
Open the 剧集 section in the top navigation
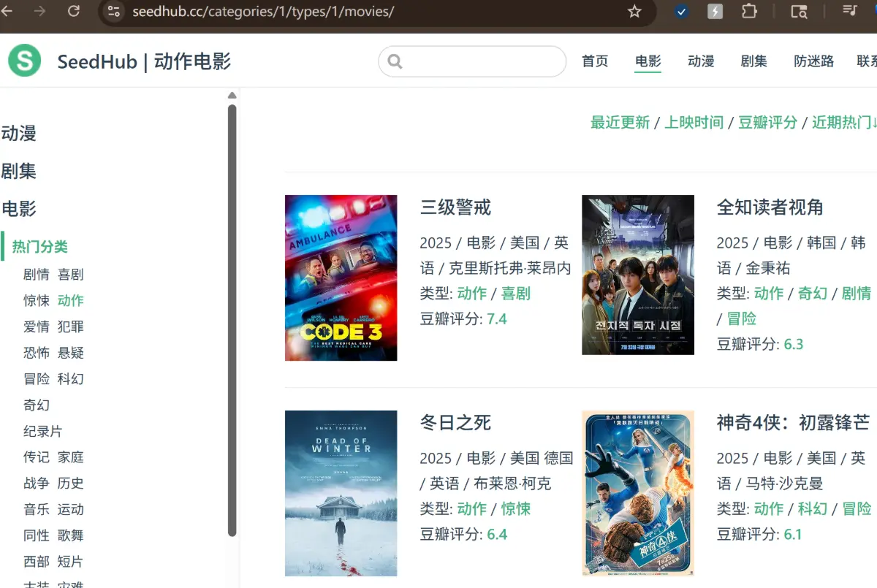click(754, 61)
